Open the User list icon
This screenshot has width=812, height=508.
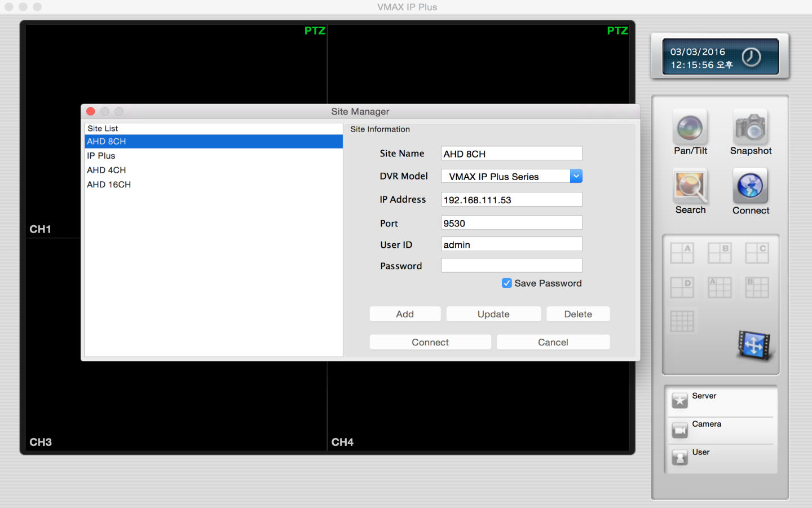tap(680, 457)
